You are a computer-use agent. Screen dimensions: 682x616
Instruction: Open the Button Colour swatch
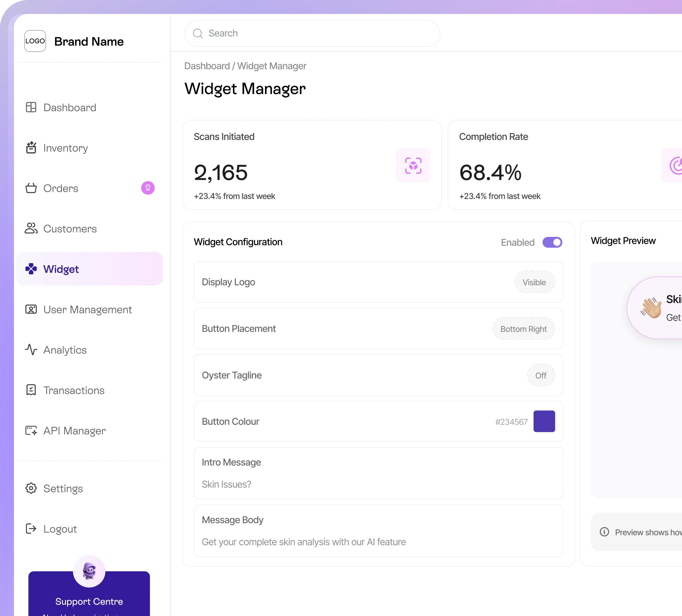pos(544,421)
